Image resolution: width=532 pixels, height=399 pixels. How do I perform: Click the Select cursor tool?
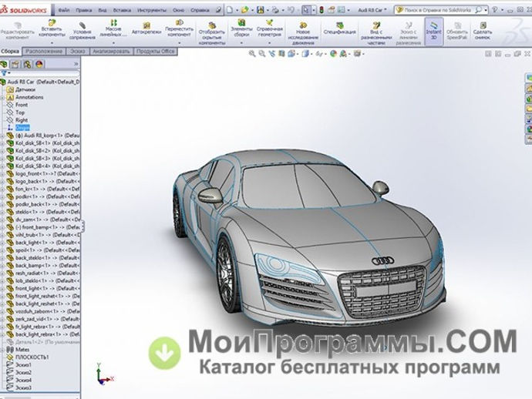[305, 10]
